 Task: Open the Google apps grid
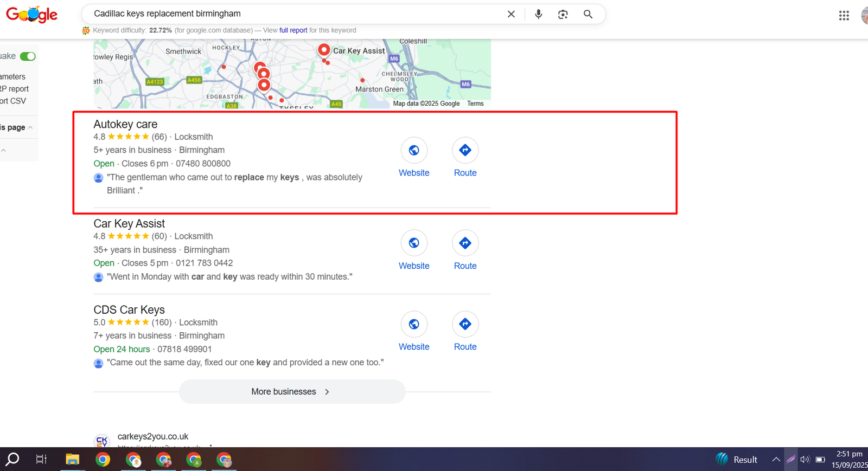click(844, 16)
